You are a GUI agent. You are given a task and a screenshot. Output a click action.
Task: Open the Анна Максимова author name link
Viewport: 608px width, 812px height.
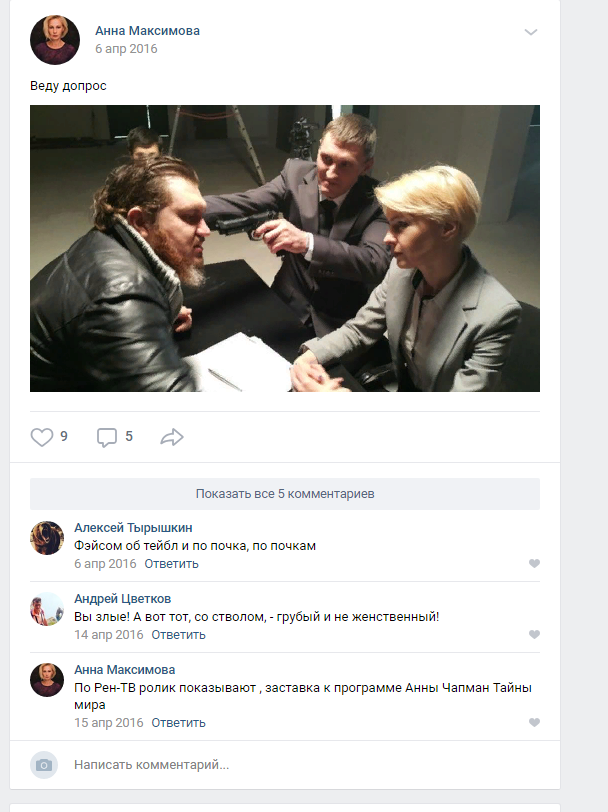tap(147, 31)
